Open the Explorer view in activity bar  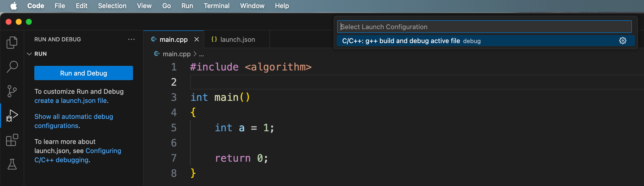click(x=12, y=42)
